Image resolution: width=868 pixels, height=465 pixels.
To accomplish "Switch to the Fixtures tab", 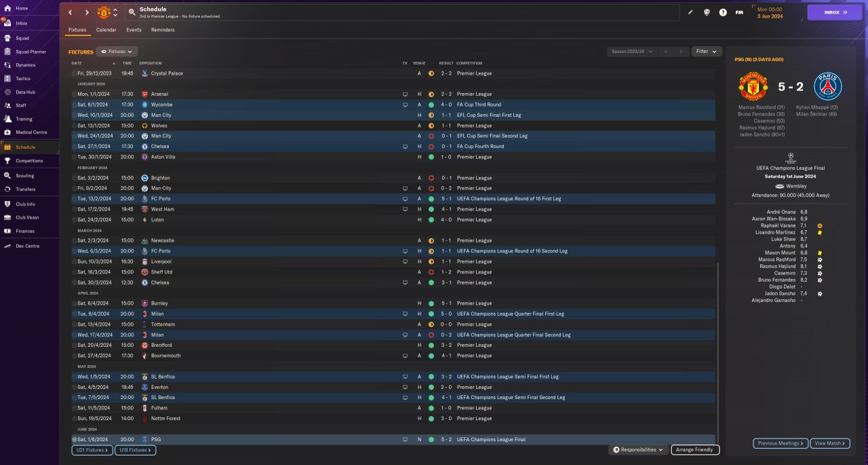I will click(x=77, y=30).
